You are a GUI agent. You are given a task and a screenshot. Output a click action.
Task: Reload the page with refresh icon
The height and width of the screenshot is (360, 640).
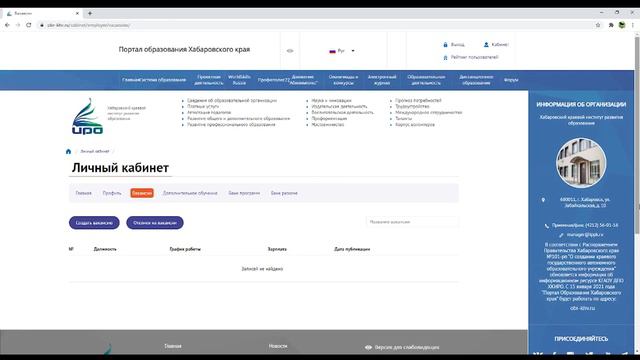[x=29, y=25]
